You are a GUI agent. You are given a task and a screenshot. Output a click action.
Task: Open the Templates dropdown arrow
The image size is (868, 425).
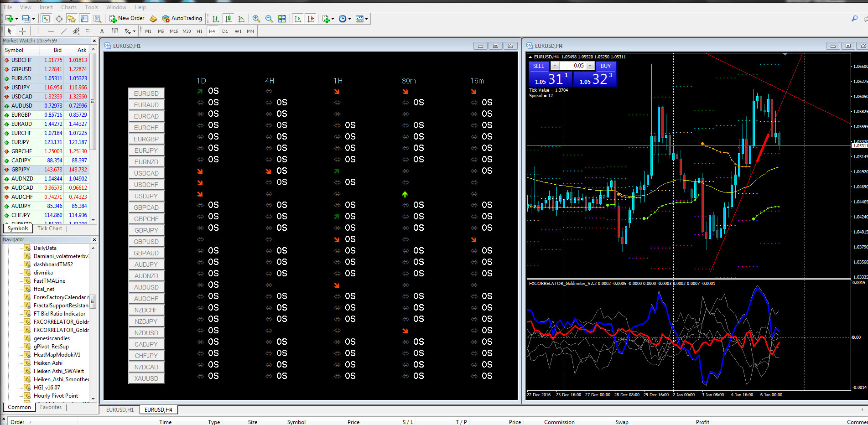tap(366, 19)
